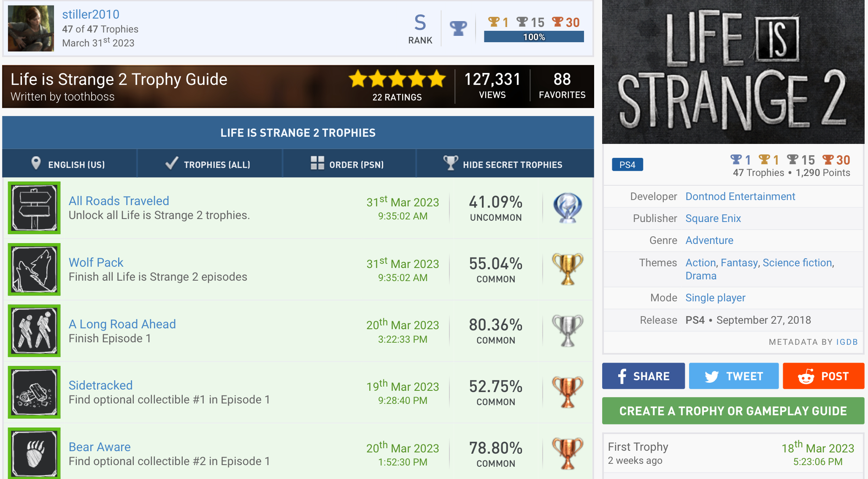Click the platinum trophy for All Roads Traveled
Screen dimensions: 868x479
(x=568, y=208)
